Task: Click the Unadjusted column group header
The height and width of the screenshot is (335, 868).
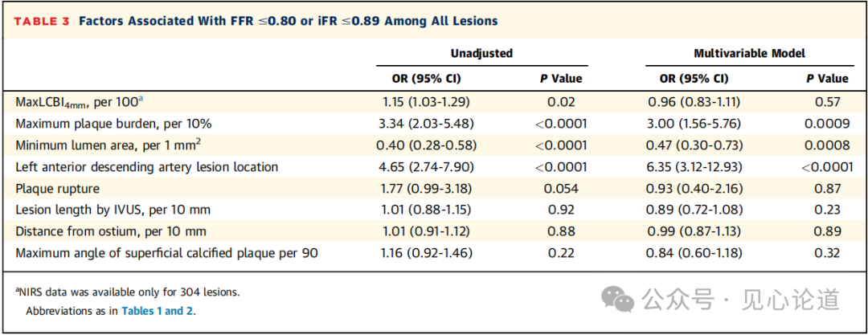Action: [481, 54]
